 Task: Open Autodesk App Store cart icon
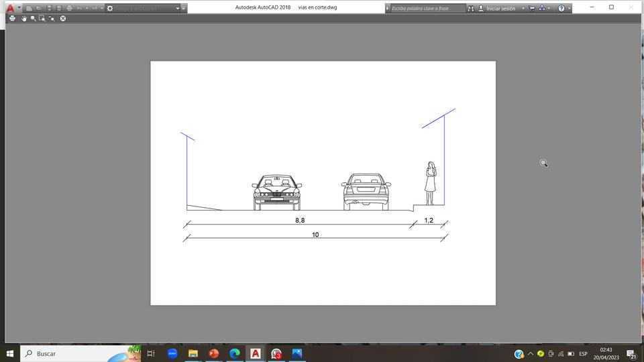click(532, 8)
